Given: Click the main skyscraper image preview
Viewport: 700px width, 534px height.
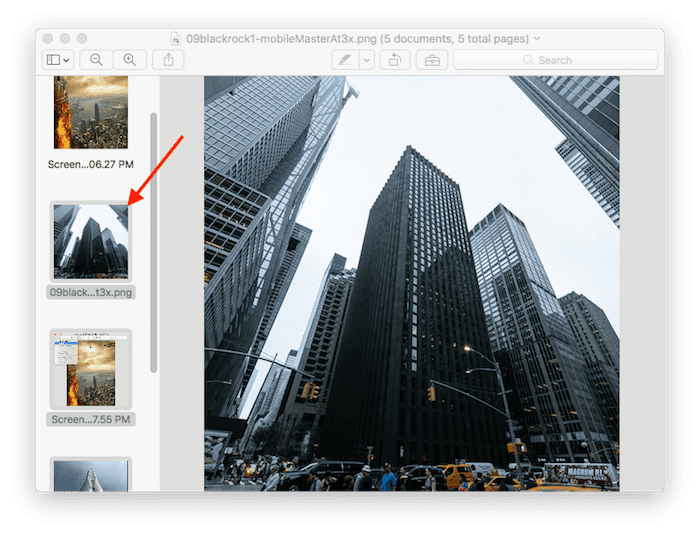Looking at the screenshot, I should 412,284.
